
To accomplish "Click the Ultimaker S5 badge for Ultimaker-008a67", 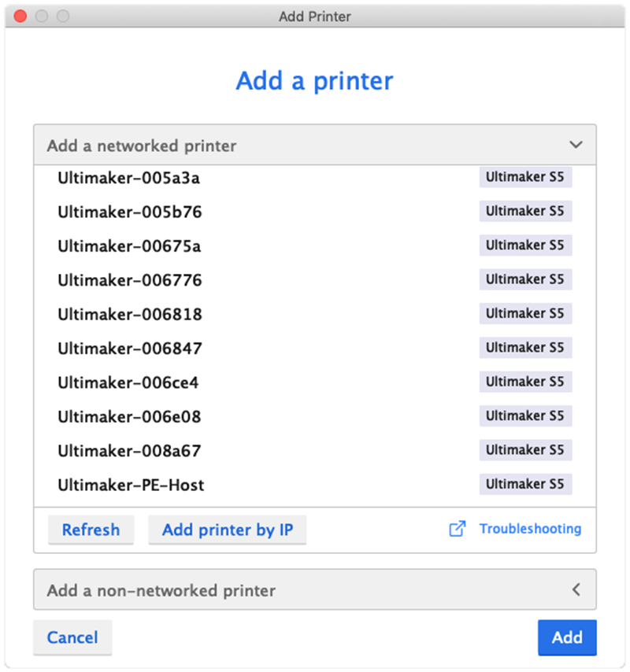I will pyautogui.click(x=525, y=450).
